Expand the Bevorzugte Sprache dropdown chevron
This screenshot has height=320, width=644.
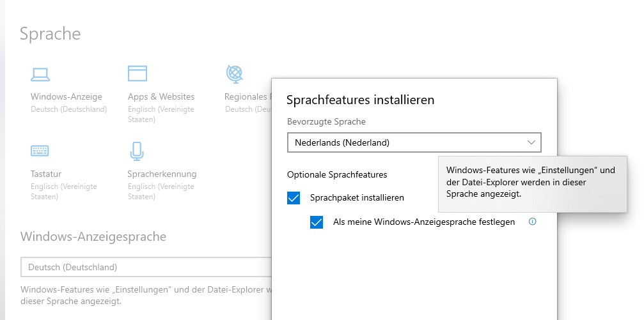531,142
